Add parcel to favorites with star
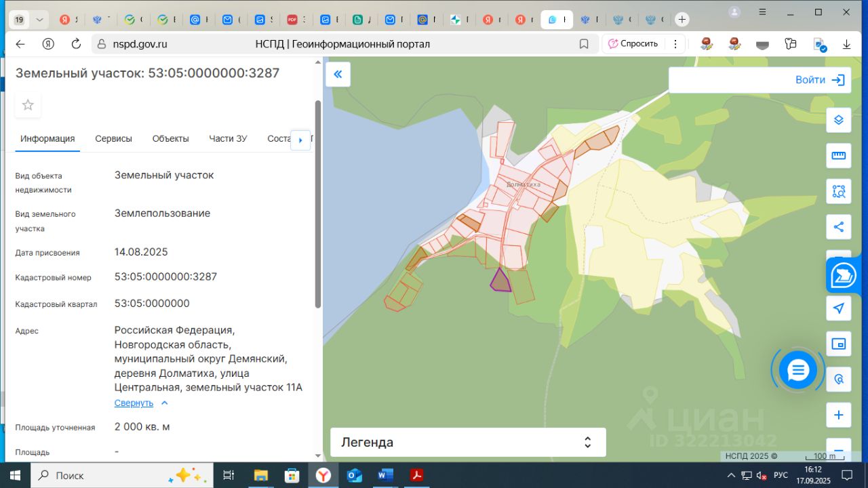Screen dimensions: 868x488 28,105
